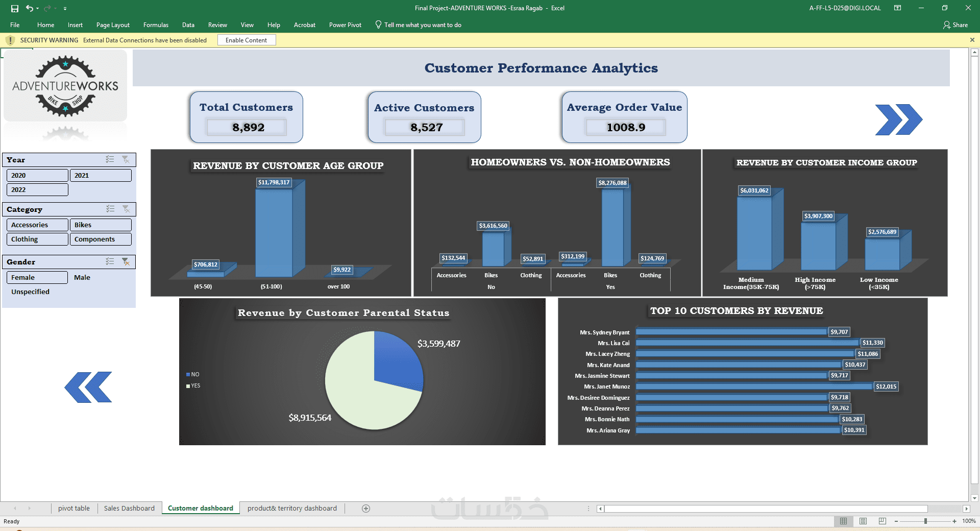
Task: Click the Save icon in title bar
Action: (15, 8)
